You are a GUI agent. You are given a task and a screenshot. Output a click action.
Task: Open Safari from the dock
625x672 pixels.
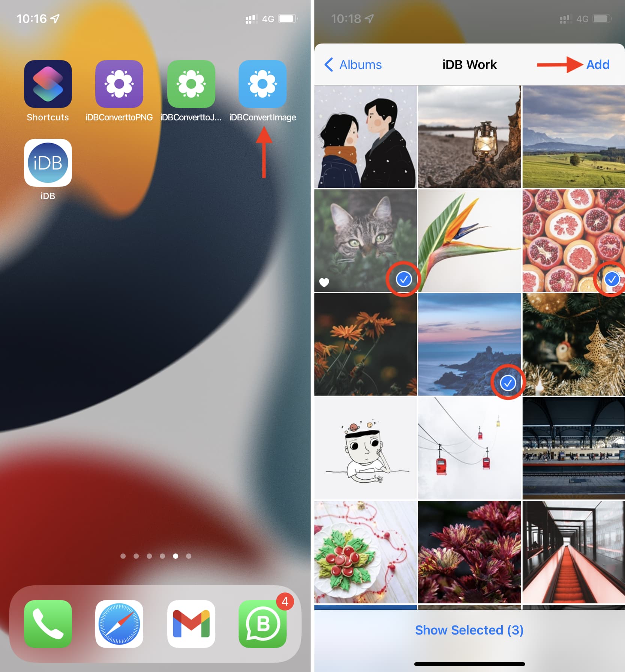coord(119,624)
